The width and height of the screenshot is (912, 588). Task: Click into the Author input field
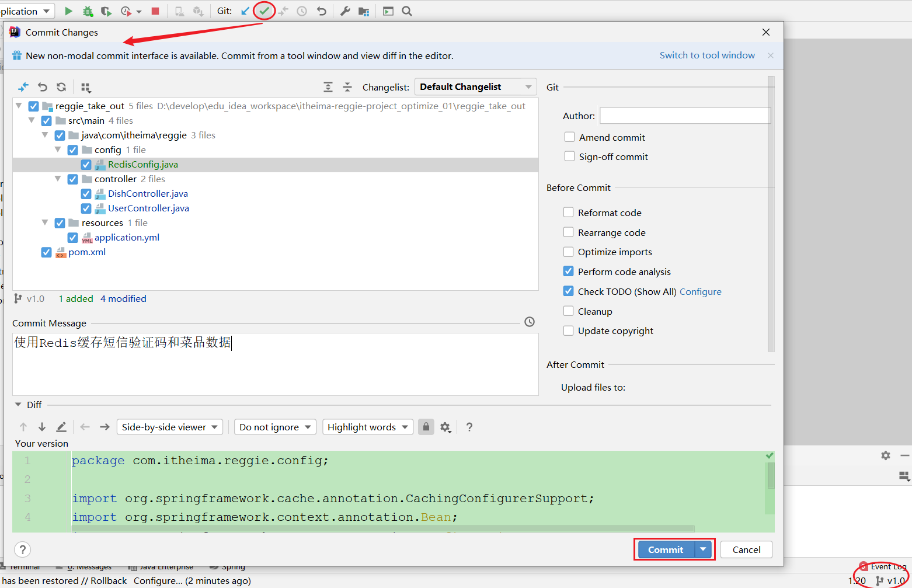[x=685, y=116]
